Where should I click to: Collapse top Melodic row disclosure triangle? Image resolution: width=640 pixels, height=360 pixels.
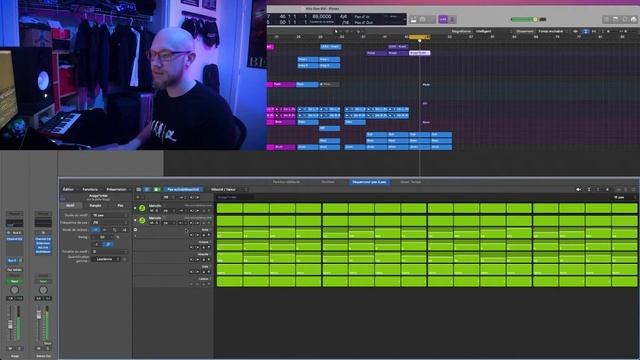135,208
